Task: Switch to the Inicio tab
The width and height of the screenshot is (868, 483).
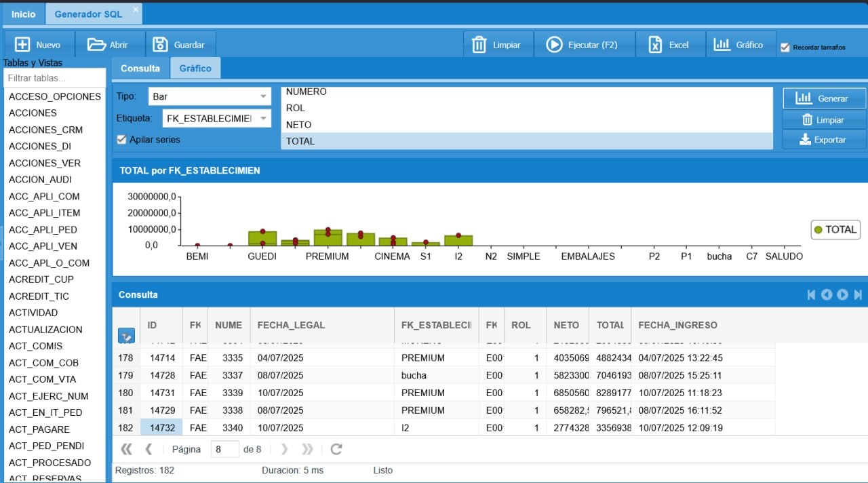Action: point(24,14)
